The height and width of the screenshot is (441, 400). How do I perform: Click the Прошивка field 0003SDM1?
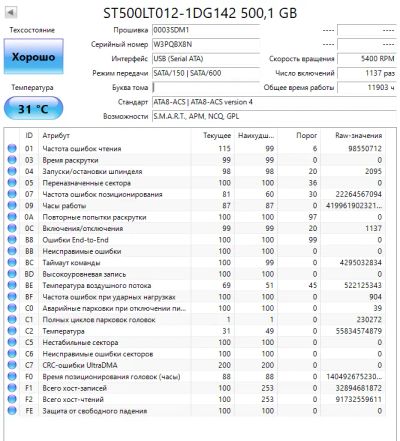[206, 30]
